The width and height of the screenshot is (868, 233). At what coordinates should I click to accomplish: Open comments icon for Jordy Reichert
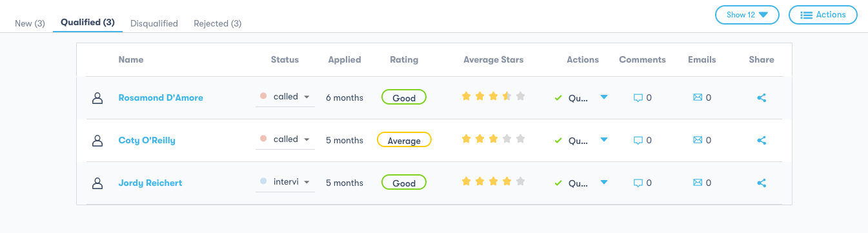point(638,183)
